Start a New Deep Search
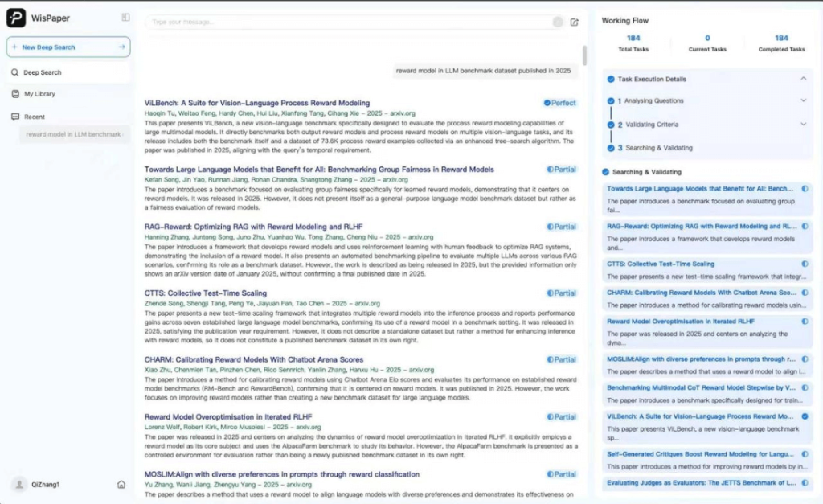 pos(68,47)
